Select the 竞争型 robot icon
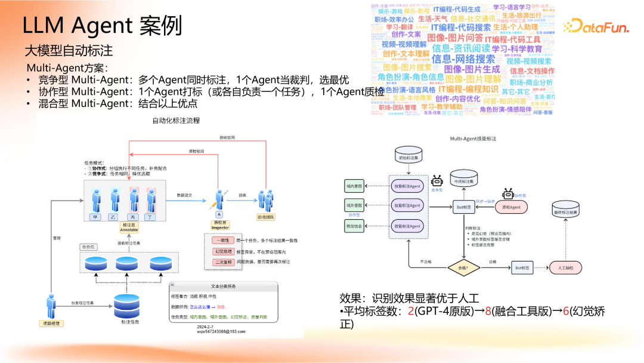 click(437, 181)
